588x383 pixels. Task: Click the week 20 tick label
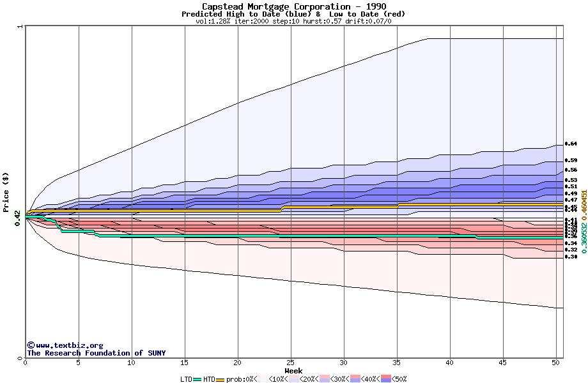(237, 363)
